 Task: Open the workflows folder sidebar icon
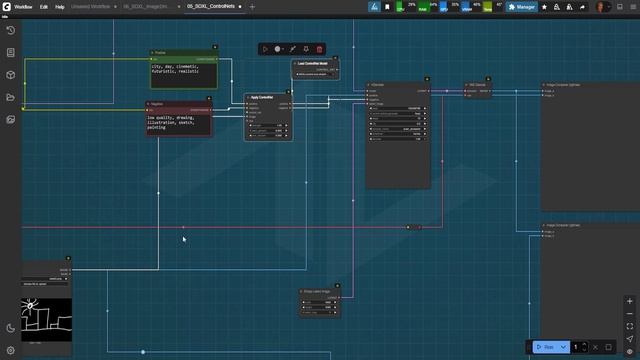click(x=11, y=97)
